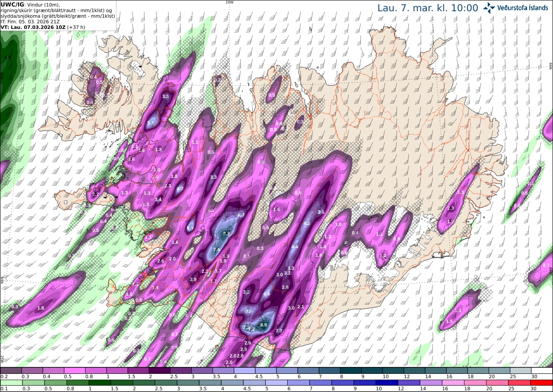Select rain legend deep blue swatch starting at 10
Viewport: 553px width, 392px height.
(386, 383)
